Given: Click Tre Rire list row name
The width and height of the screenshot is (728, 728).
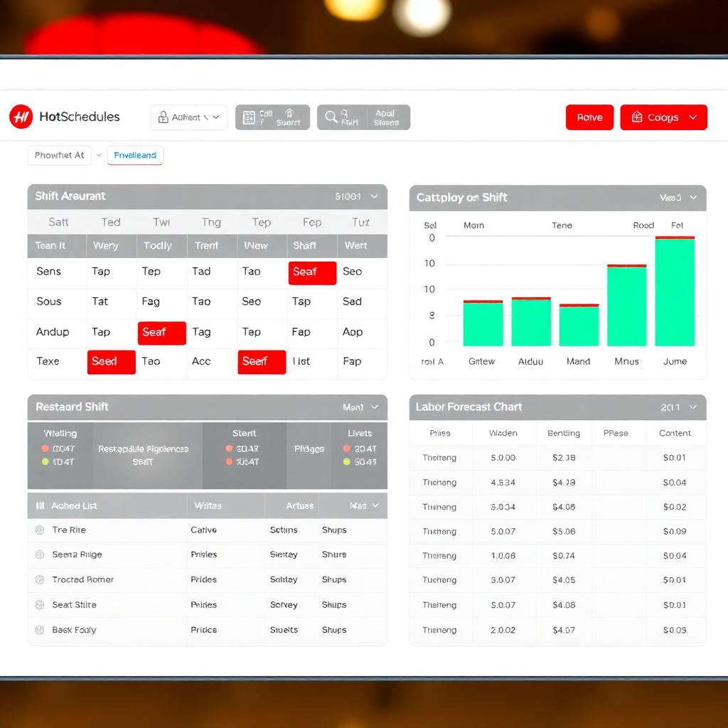Looking at the screenshot, I should [69, 530].
